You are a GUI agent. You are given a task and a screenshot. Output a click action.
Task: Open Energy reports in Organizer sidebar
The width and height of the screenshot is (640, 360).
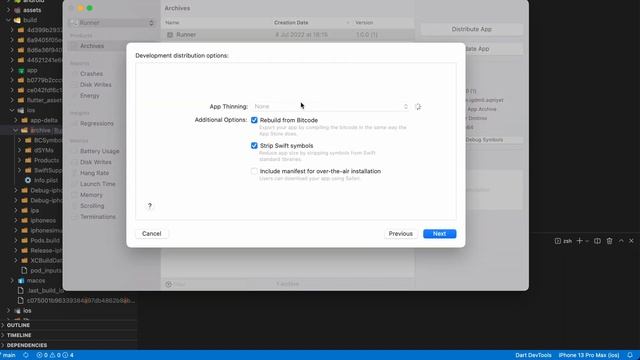click(x=90, y=96)
